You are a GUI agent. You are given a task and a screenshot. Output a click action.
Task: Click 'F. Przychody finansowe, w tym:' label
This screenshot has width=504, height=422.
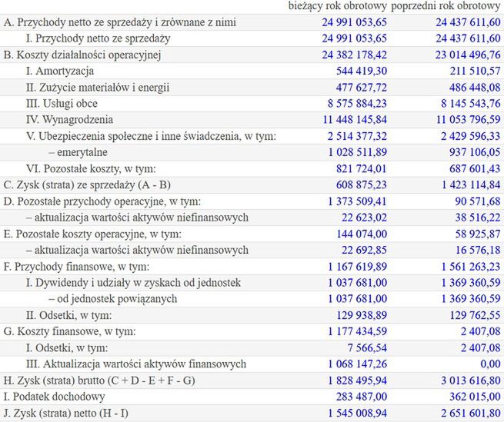[76, 267]
